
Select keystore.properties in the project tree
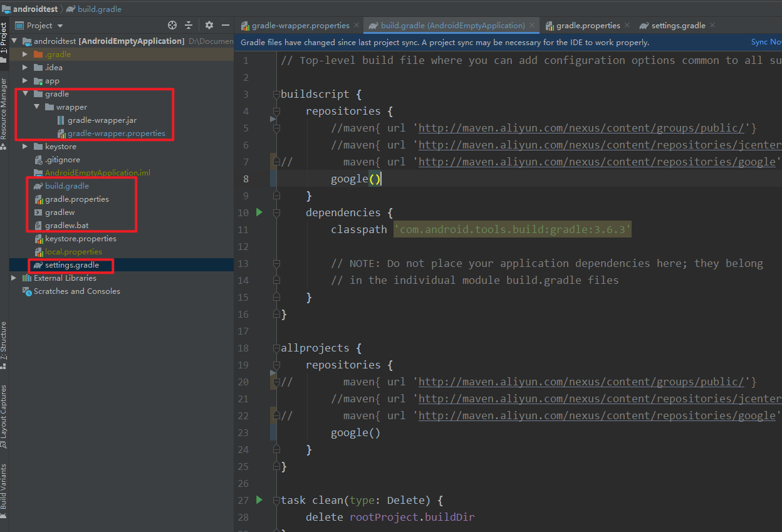click(x=80, y=238)
